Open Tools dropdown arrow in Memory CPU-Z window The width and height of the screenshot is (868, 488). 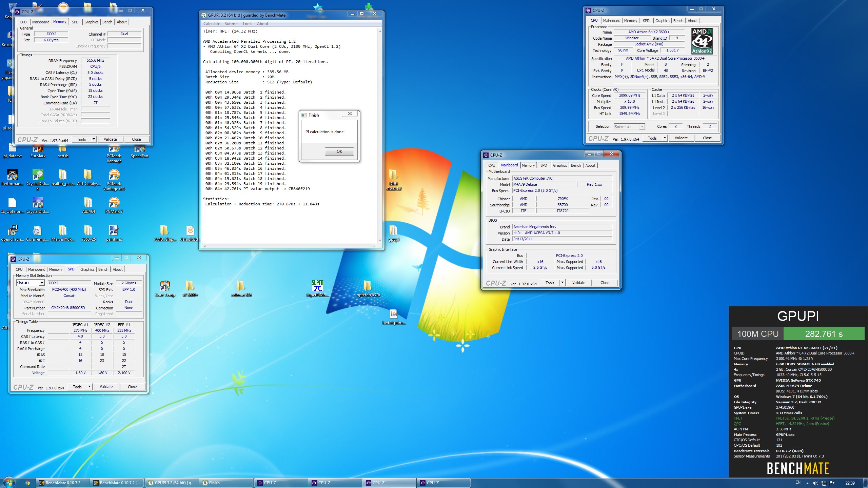pos(94,139)
